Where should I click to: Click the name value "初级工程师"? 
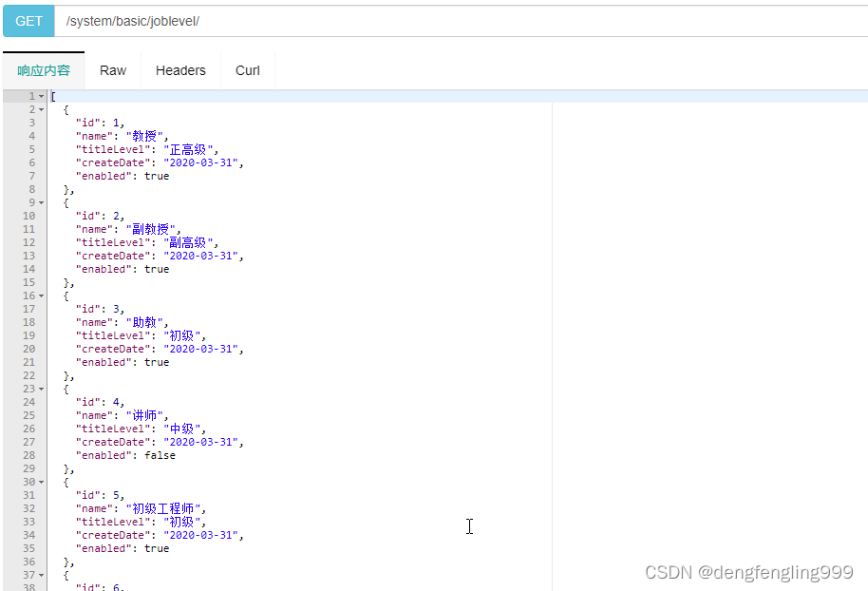pos(163,508)
